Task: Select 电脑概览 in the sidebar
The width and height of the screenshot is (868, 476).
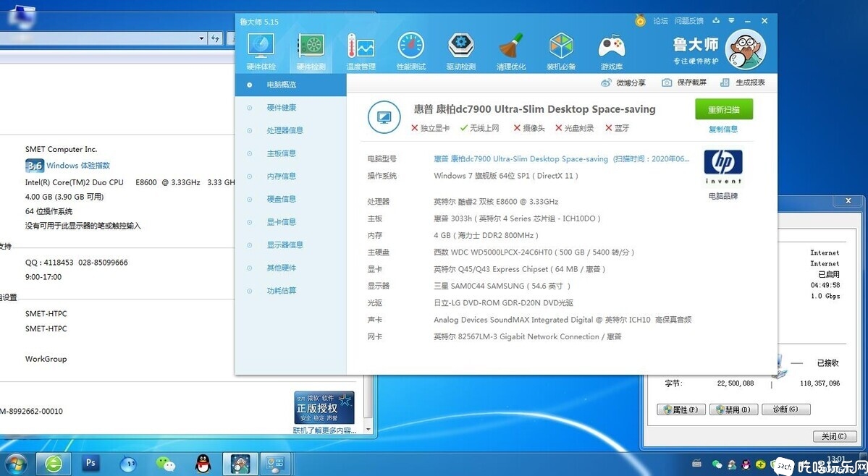Action: coord(290,85)
